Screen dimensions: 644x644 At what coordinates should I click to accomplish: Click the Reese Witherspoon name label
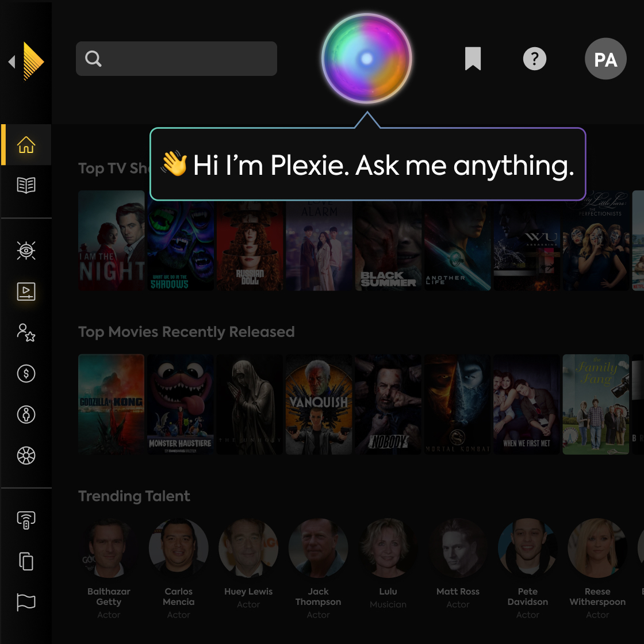(x=597, y=597)
